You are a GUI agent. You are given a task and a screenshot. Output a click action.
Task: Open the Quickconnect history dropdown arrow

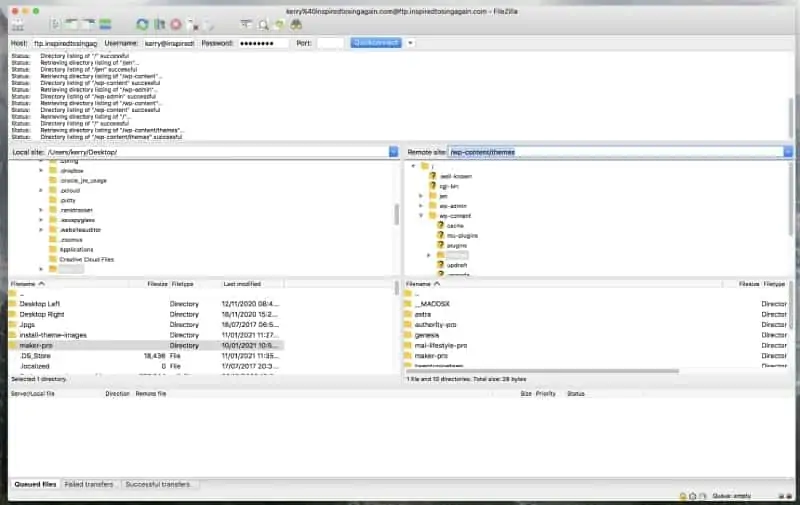pos(410,43)
